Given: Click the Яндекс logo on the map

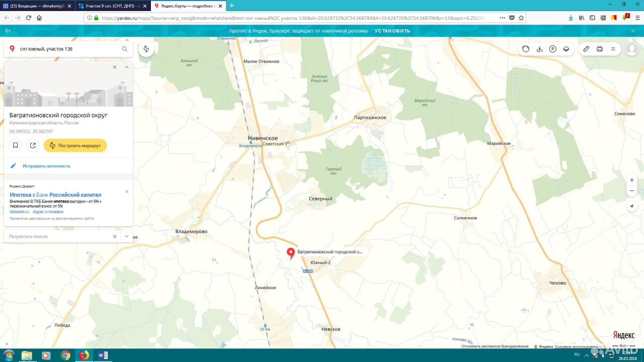Looking at the screenshot, I should pos(623,335).
